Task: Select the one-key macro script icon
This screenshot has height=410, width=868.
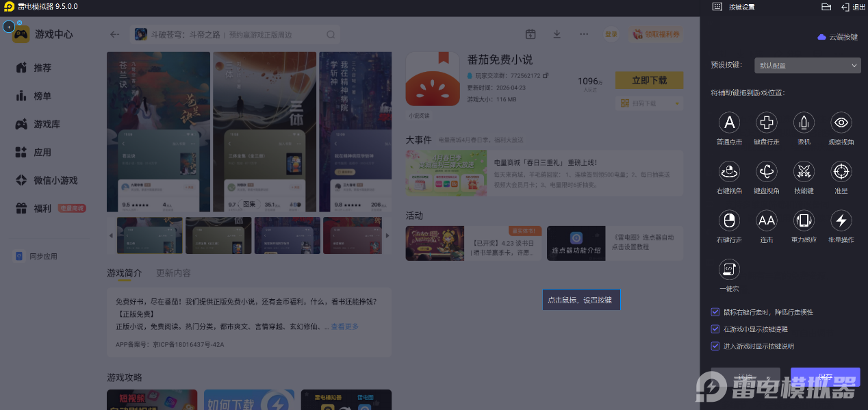Action: (729, 269)
